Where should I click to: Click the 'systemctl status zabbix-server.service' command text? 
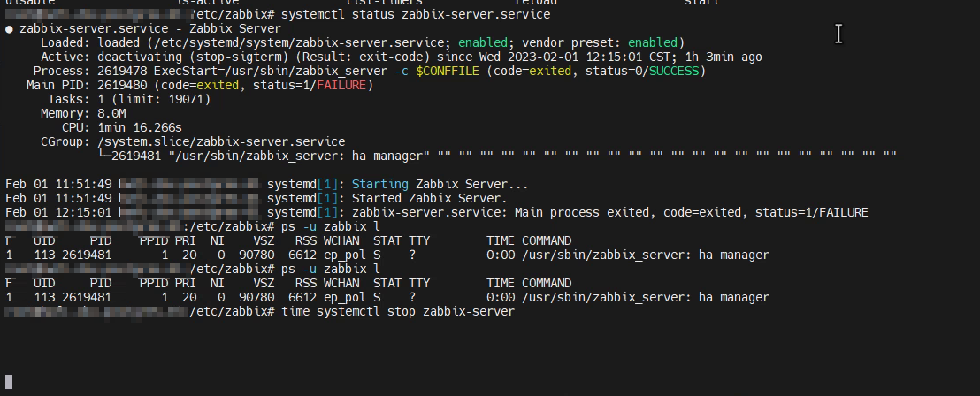point(416,14)
